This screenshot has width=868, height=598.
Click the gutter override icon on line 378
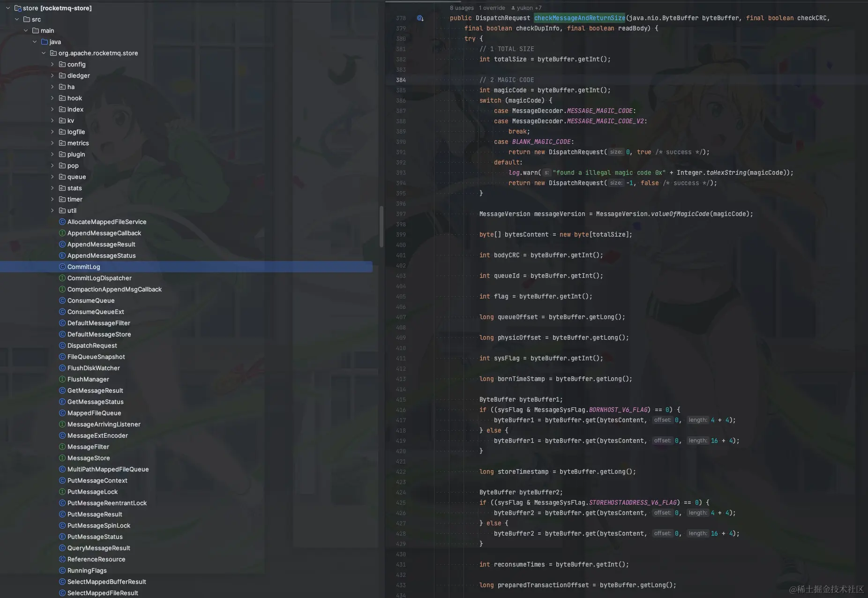pos(420,18)
